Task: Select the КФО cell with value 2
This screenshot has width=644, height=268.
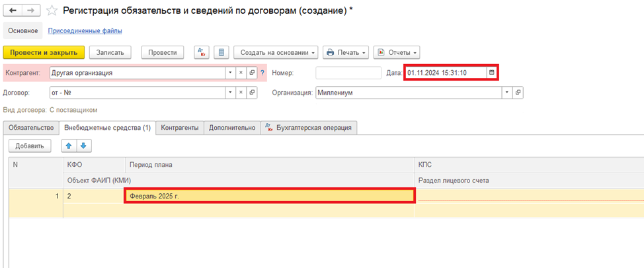Action: 94,196
